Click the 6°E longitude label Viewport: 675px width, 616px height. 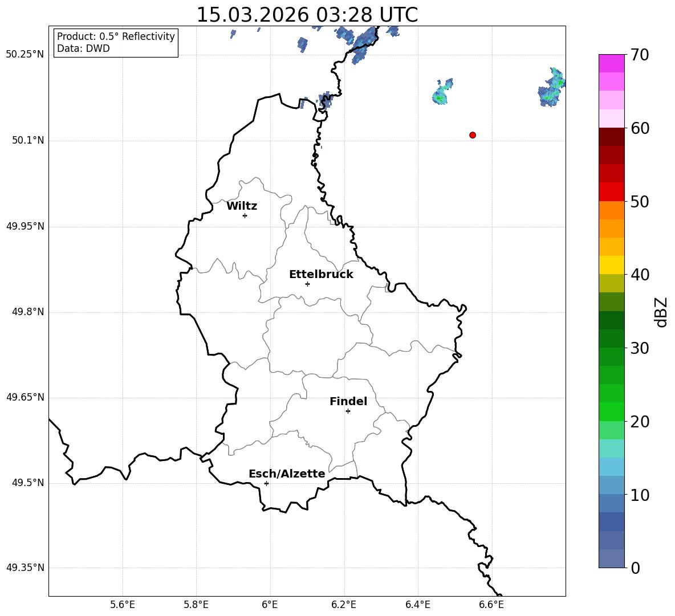(x=270, y=605)
